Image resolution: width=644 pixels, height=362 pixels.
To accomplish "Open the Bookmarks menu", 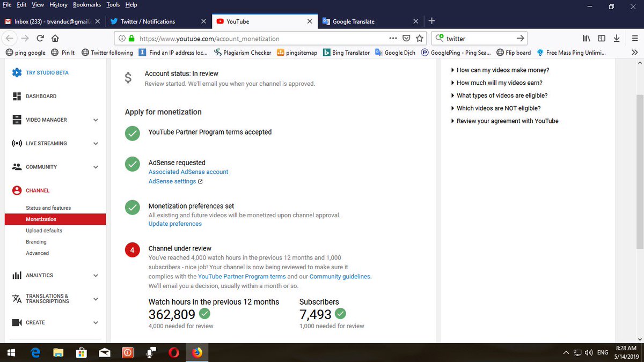I will coord(86,5).
